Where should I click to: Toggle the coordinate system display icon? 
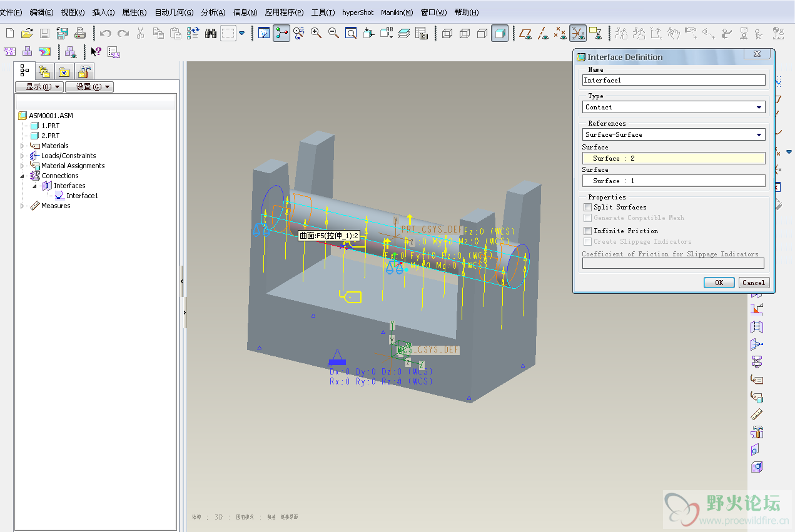578,33
